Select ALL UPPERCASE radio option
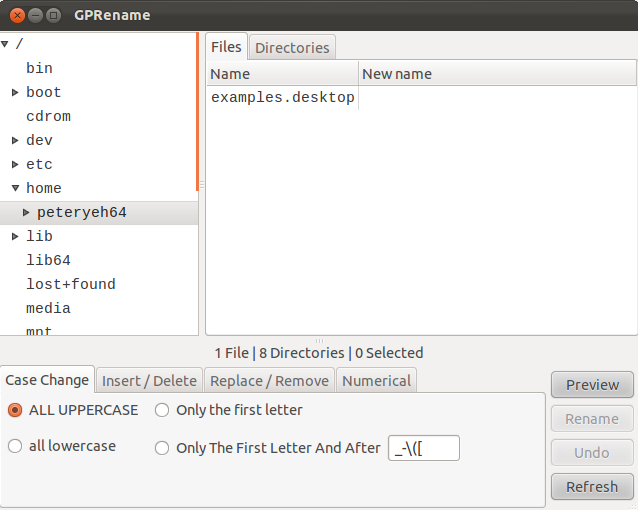The width and height of the screenshot is (638, 510). (x=73, y=410)
